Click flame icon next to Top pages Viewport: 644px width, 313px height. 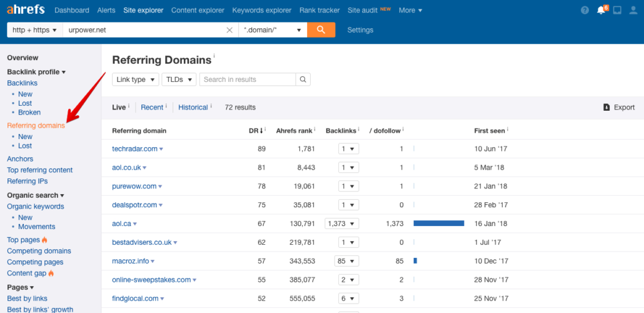[45, 240]
